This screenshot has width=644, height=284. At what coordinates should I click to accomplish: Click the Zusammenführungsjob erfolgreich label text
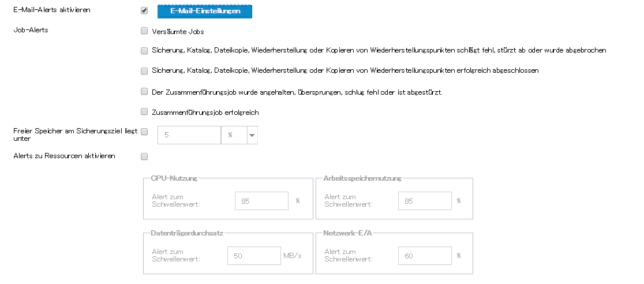(x=205, y=113)
